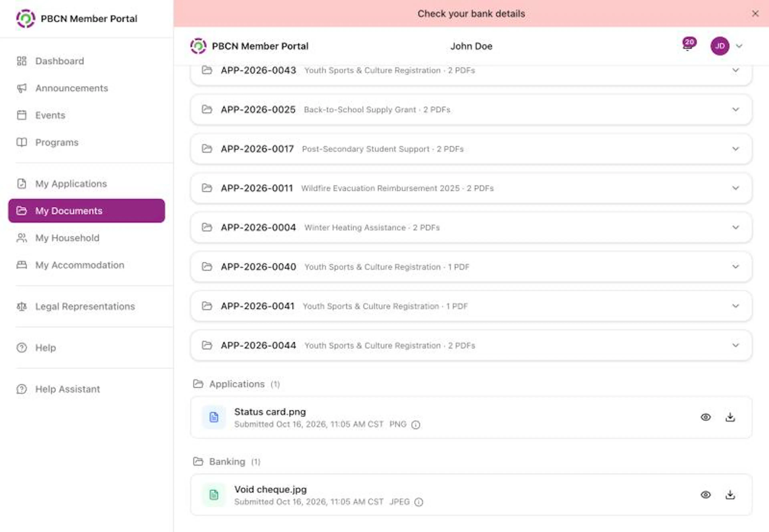
Task: Open My Household
Action: coord(86,238)
